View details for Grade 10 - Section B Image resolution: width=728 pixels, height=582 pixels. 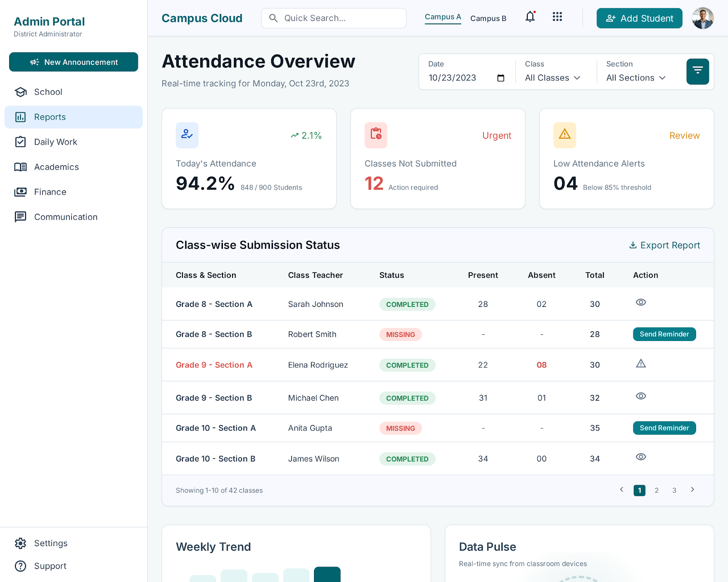coord(641,457)
